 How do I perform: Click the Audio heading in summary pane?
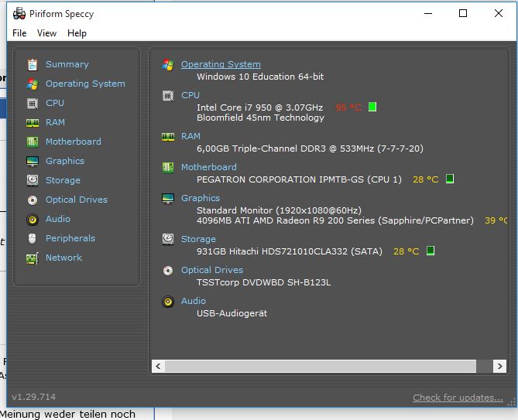tap(194, 301)
